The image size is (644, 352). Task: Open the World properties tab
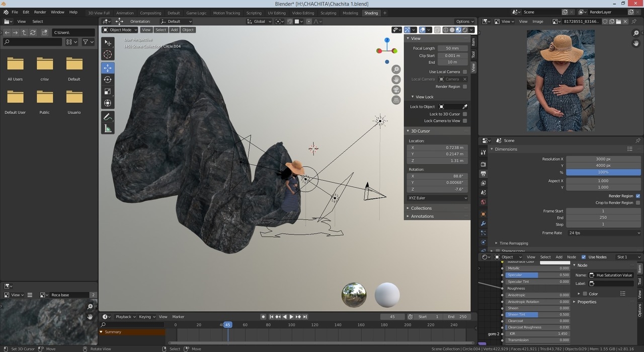(x=484, y=202)
